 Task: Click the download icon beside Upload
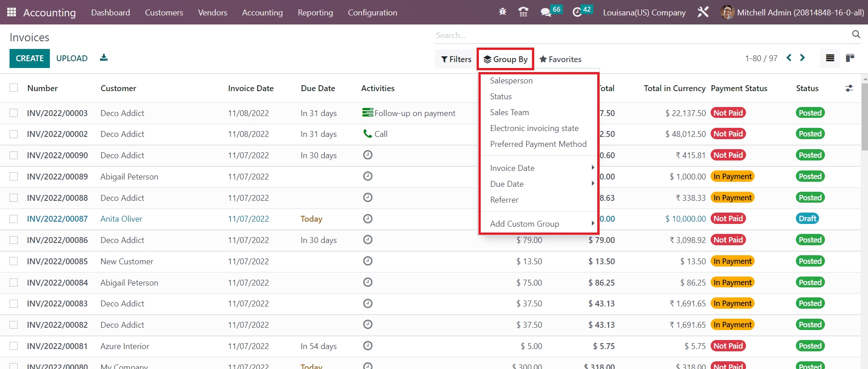[x=104, y=58]
